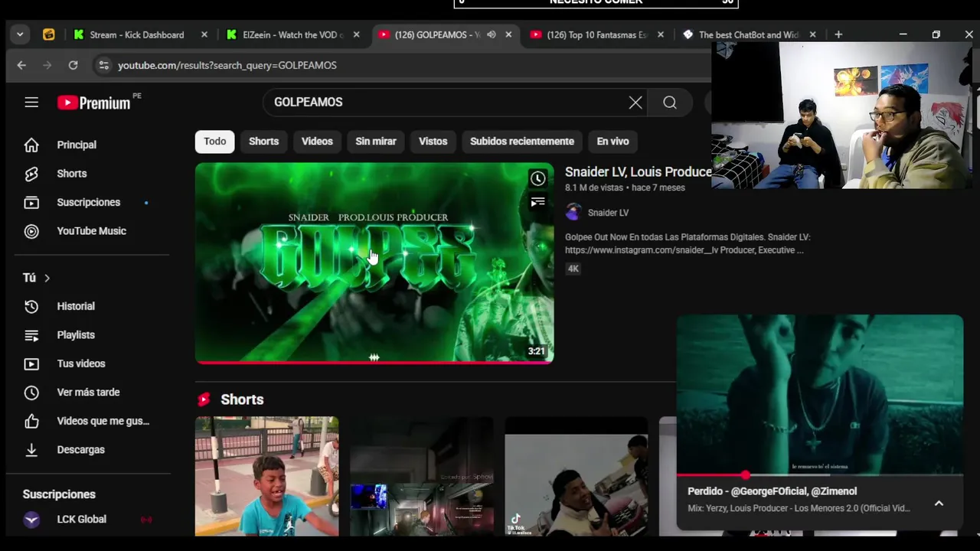View site information icon in address bar

coord(104,65)
